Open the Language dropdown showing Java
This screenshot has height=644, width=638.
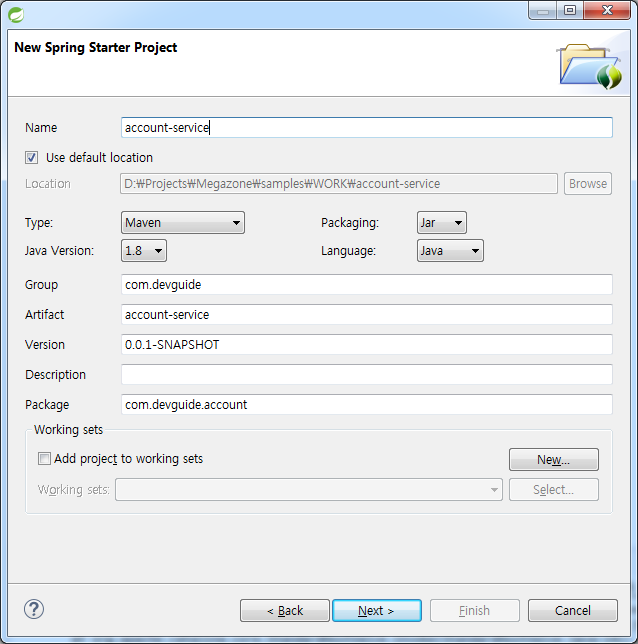[450, 251]
